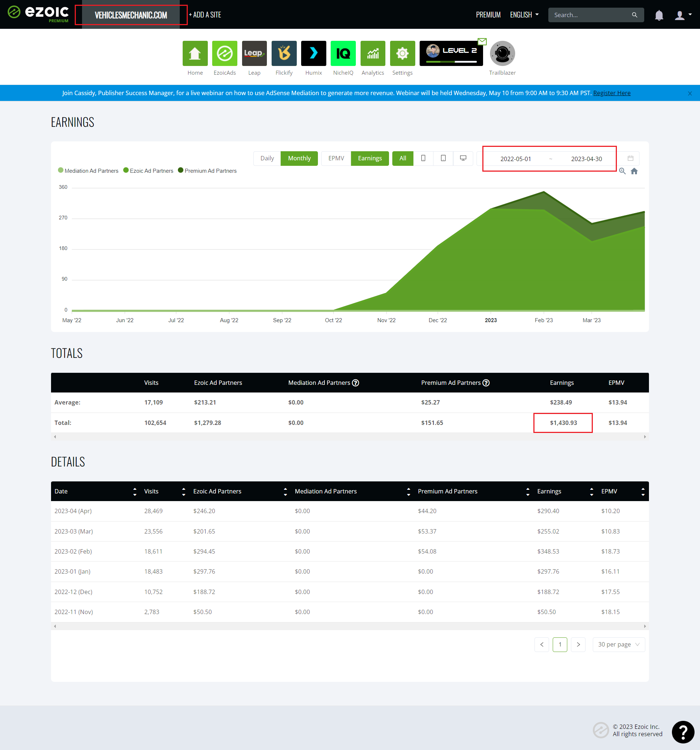Image resolution: width=700 pixels, height=750 pixels.
Task: Filter chart by mobile device
Action: 423,159
